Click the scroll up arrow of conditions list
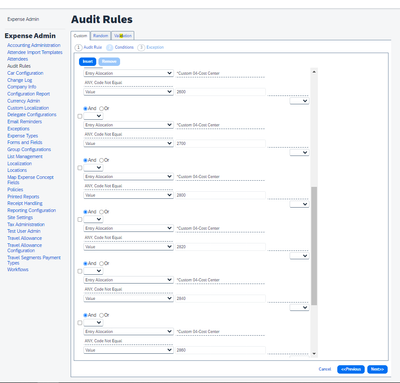Viewport: 400px width, 383px height. (314, 72)
